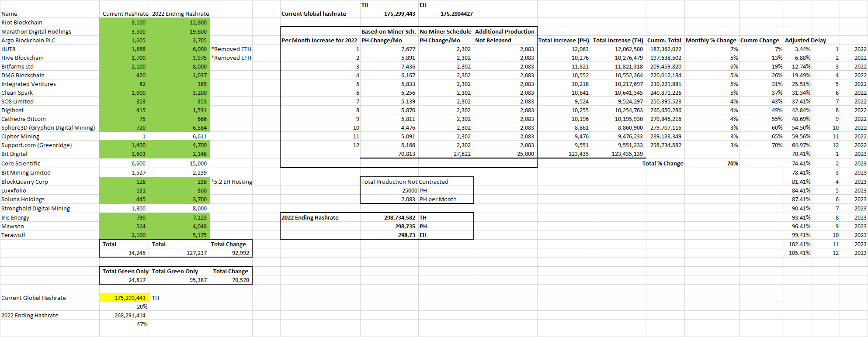
Task: Select the 'Based on Miner Sch.' header
Action: [389, 31]
